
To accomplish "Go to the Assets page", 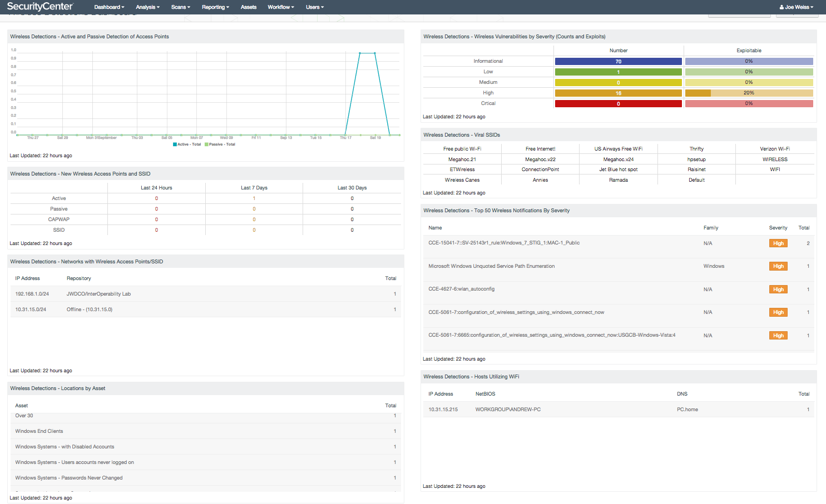I will (x=249, y=7).
